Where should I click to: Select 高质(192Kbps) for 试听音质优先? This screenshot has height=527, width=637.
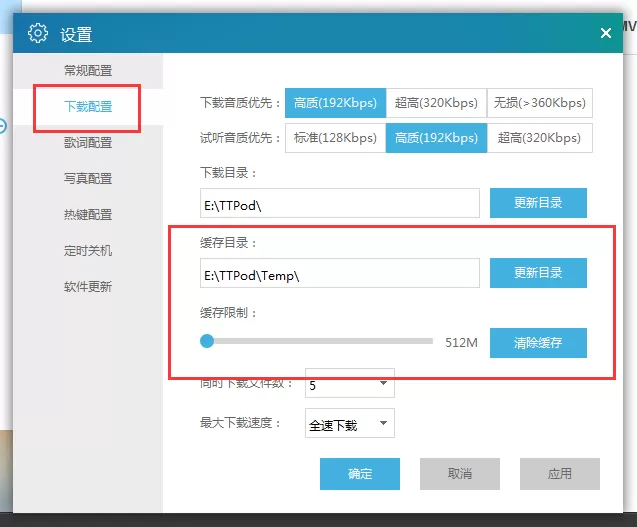436,138
